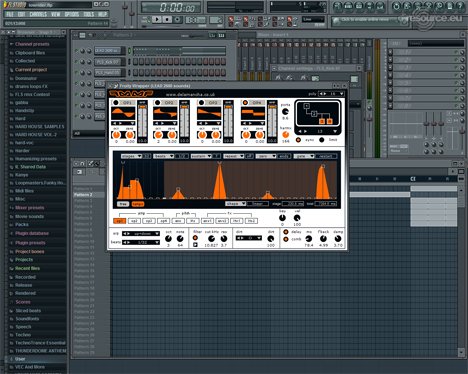The height and width of the screenshot is (374, 468).
Task: Open the OP1 waveform dropdown arrow
Action: (132, 123)
